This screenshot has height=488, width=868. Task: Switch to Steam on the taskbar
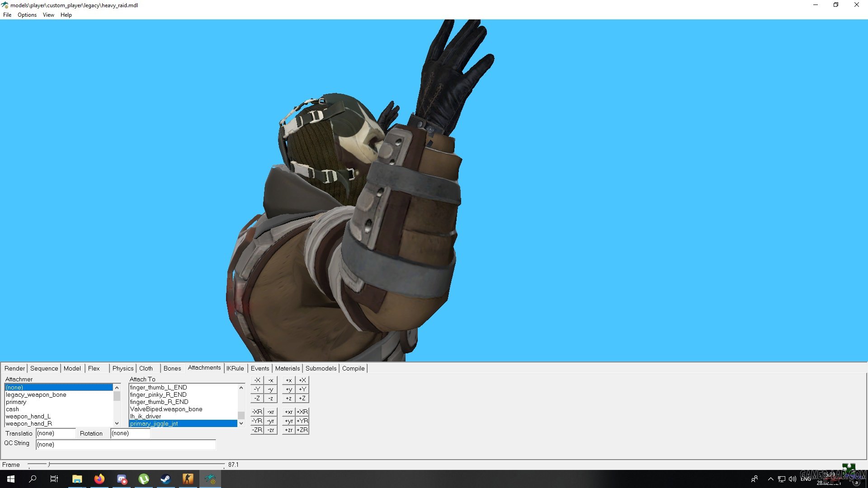coord(166,479)
